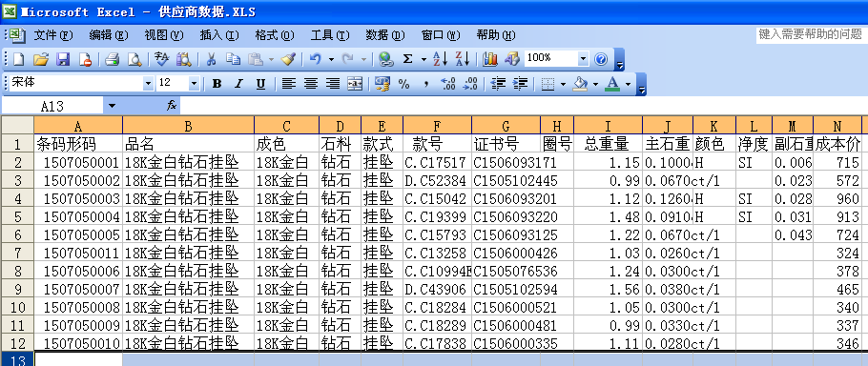Increase the cell indent
This screenshot has width=868, height=366.
(x=521, y=84)
